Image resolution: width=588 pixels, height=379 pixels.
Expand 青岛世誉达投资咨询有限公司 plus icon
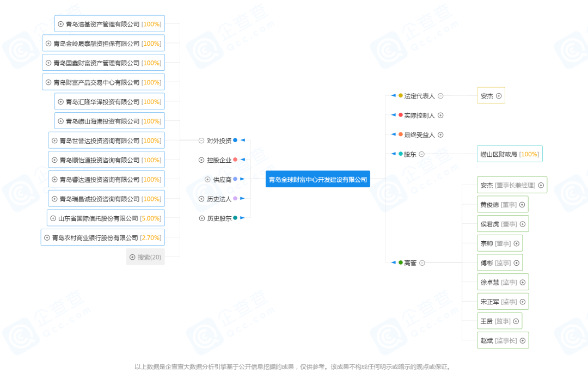(x=54, y=140)
